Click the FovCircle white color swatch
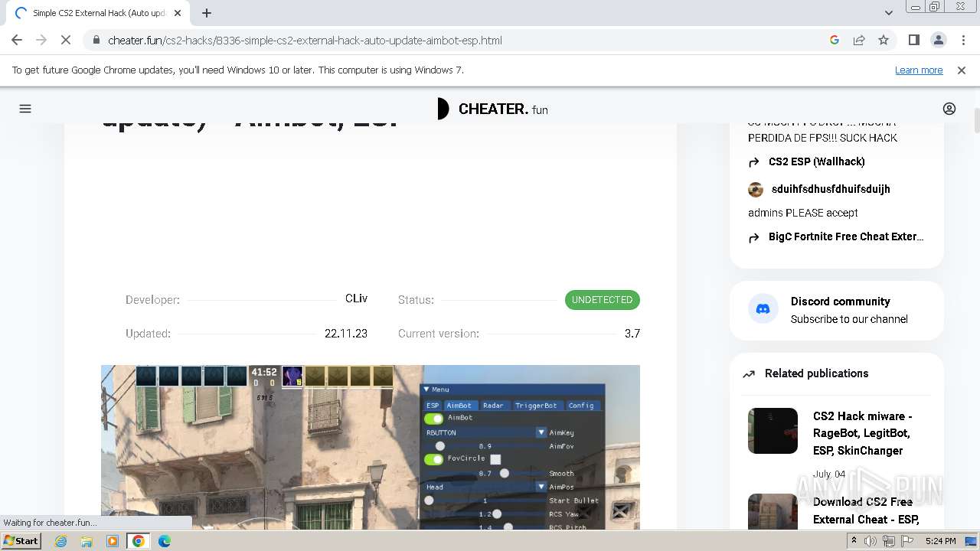Screen dimensions: 980x551 [x=495, y=459]
